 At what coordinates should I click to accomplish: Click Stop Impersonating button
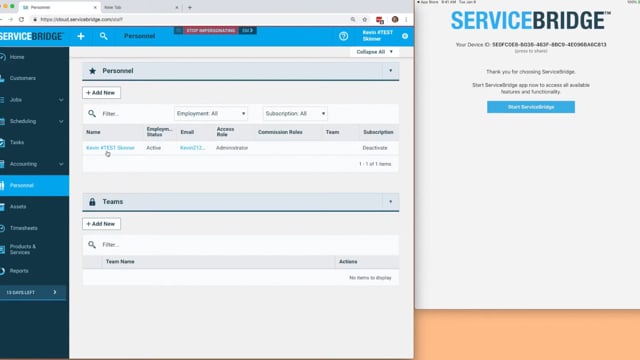point(211,31)
